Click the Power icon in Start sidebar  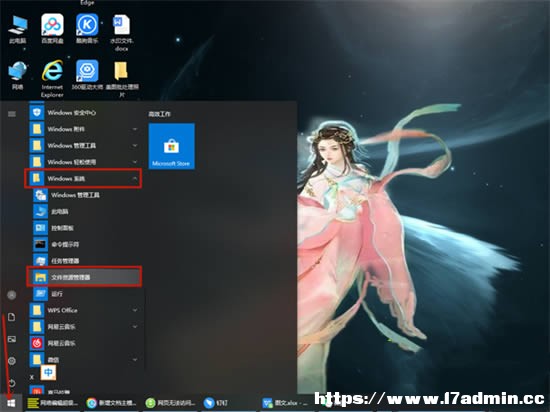click(12, 383)
